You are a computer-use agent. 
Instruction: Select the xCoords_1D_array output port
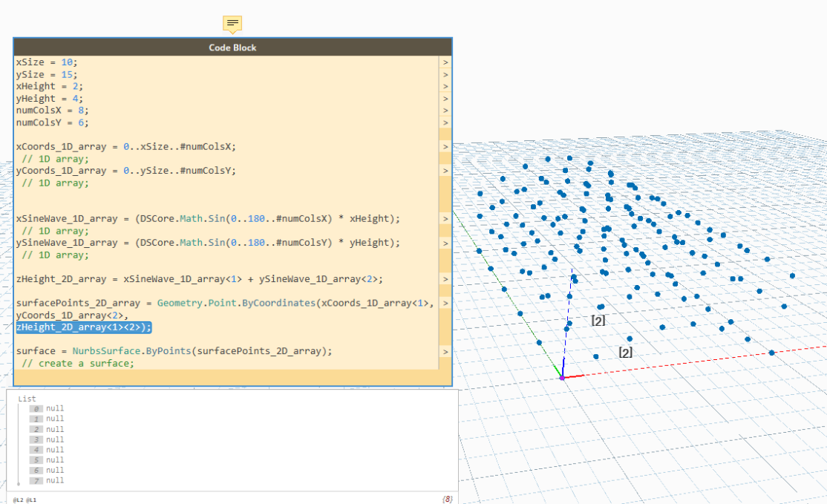(x=445, y=146)
